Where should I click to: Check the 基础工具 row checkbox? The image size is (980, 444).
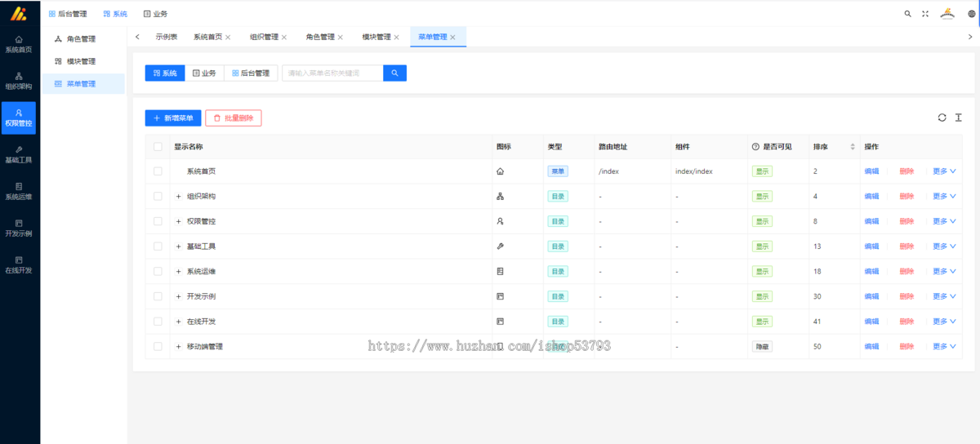[158, 246]
